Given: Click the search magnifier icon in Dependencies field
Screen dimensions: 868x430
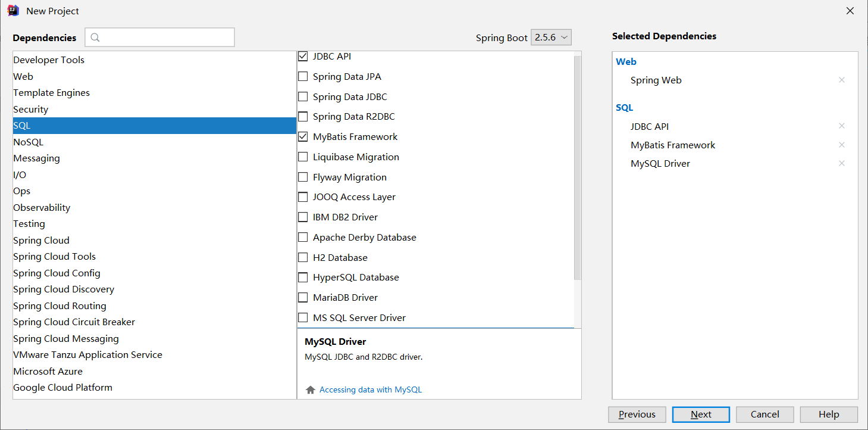Looking at the screenshot, I should (x=95, y=38).
